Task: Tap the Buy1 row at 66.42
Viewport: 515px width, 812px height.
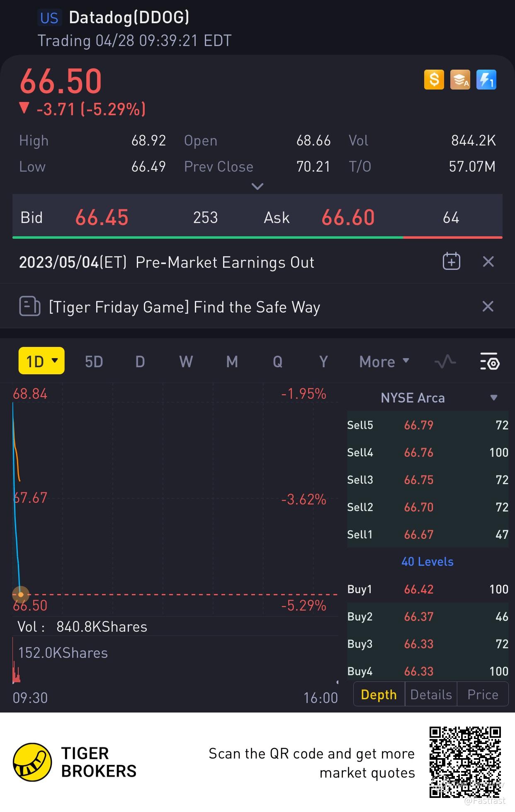Action: tap(428, 589)
